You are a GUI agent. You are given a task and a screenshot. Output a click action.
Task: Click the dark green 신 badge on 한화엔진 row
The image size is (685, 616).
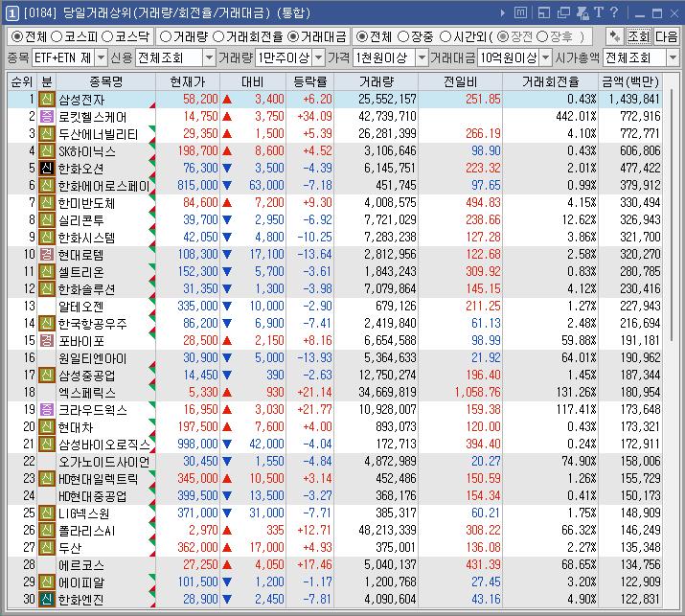[x=46, y=599]
